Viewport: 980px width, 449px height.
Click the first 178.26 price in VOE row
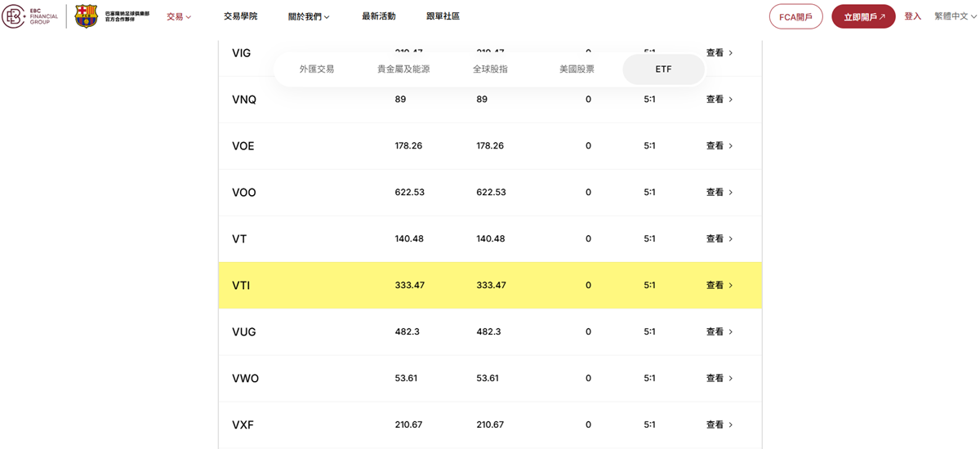click(408, 145)
